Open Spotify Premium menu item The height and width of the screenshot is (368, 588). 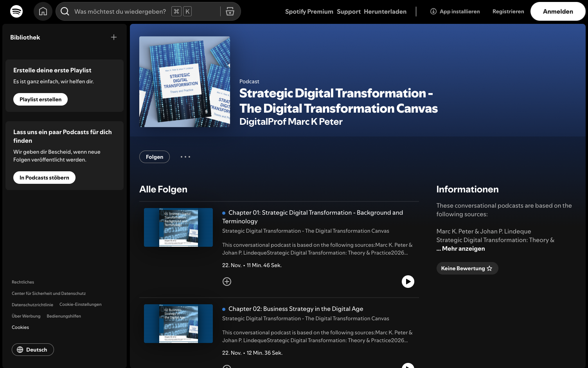coord(309,11)
